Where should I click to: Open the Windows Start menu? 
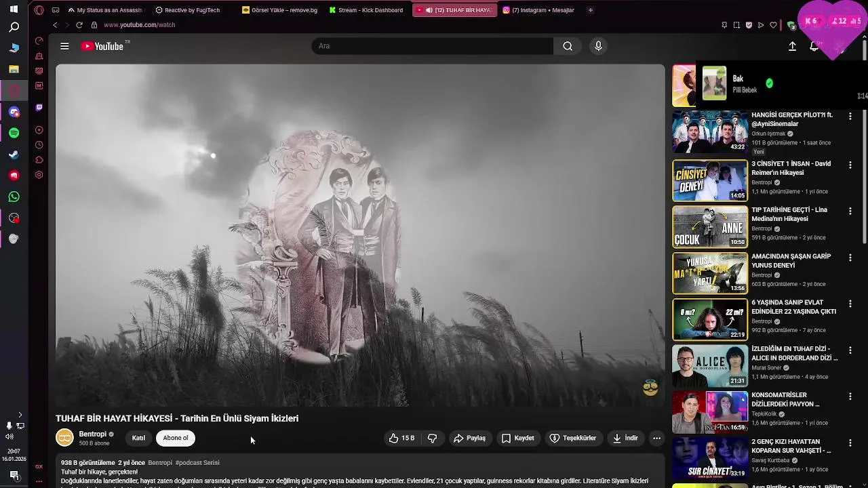tap(14, 9)
